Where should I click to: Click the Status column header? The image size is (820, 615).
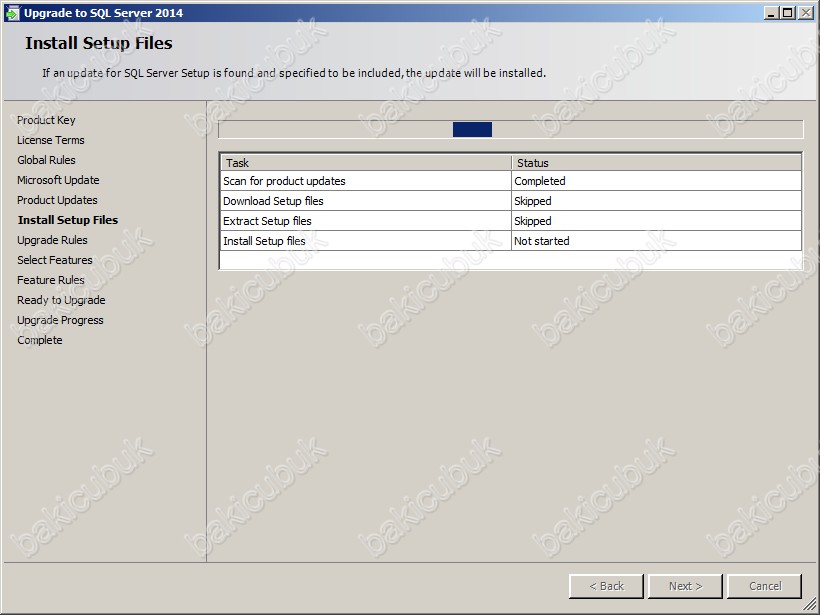coord(656,163)
